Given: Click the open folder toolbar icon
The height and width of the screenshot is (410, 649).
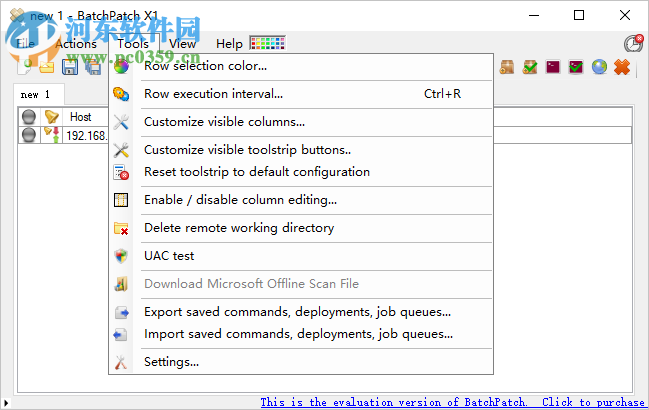Looking at the screenshot, I should coord(47,67).
